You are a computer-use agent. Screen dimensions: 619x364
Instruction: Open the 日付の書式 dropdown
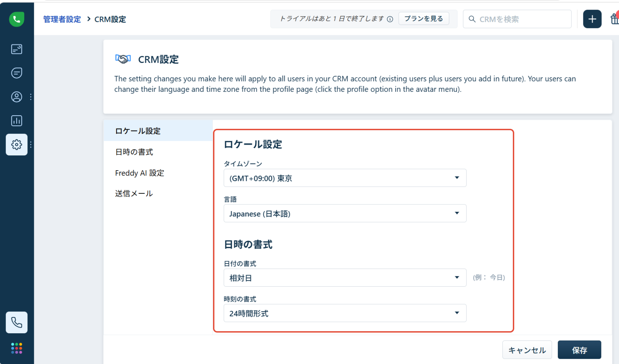click(x=345, y=278)
